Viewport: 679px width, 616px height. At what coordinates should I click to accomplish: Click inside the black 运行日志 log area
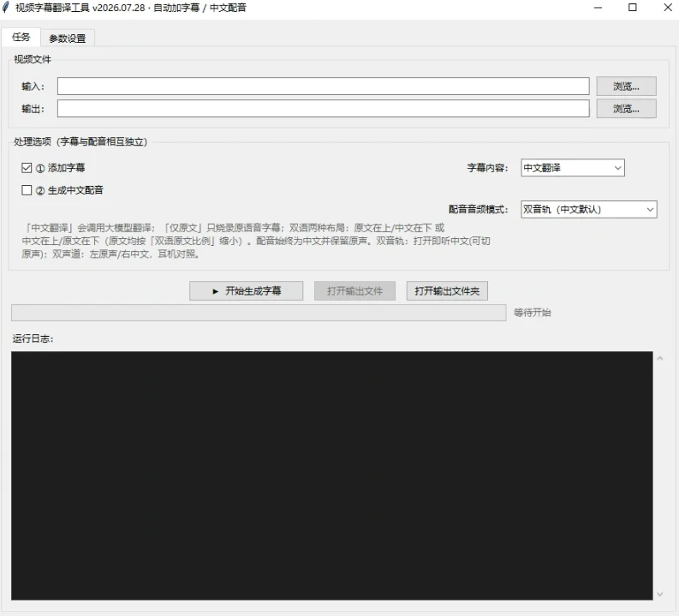pyautogui.click(x=331, y=475)
